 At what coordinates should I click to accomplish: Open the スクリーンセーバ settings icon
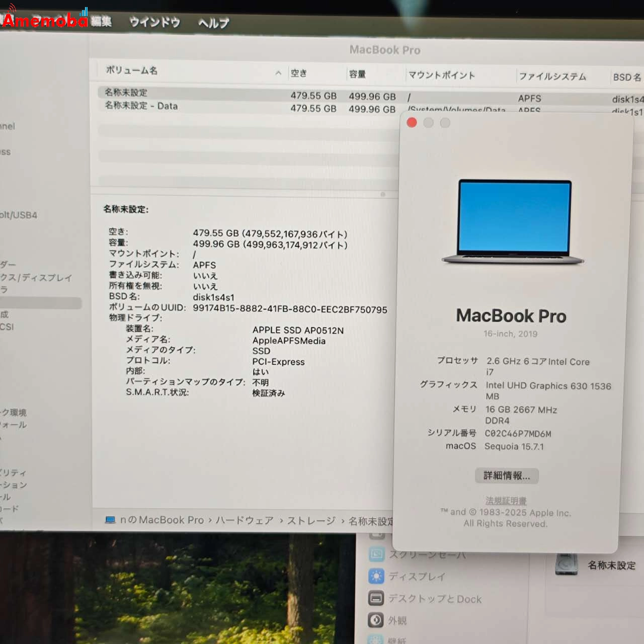pyautogui.click(x=376, y=553)
